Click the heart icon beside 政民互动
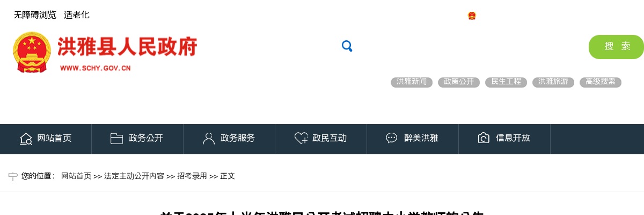644x215 pixels. click(x=301, y=138)
